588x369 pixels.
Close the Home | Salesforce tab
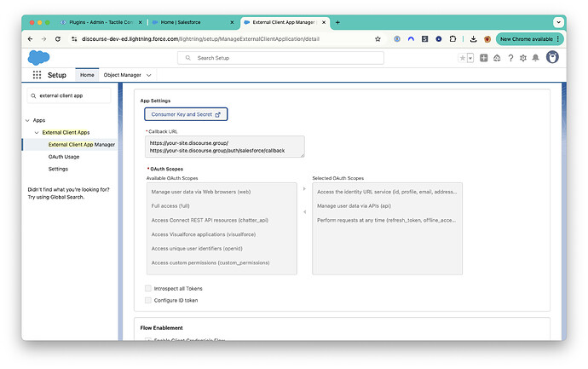pos(232,22)
